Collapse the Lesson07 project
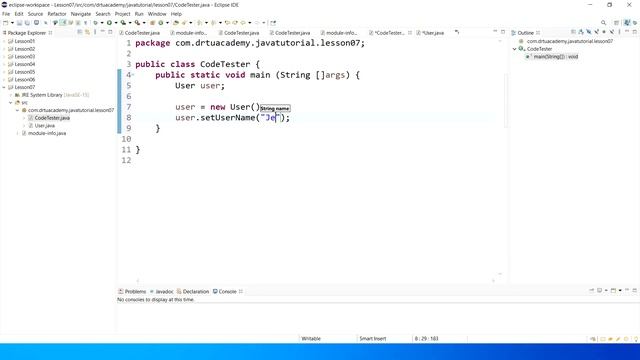 [4, 87]
